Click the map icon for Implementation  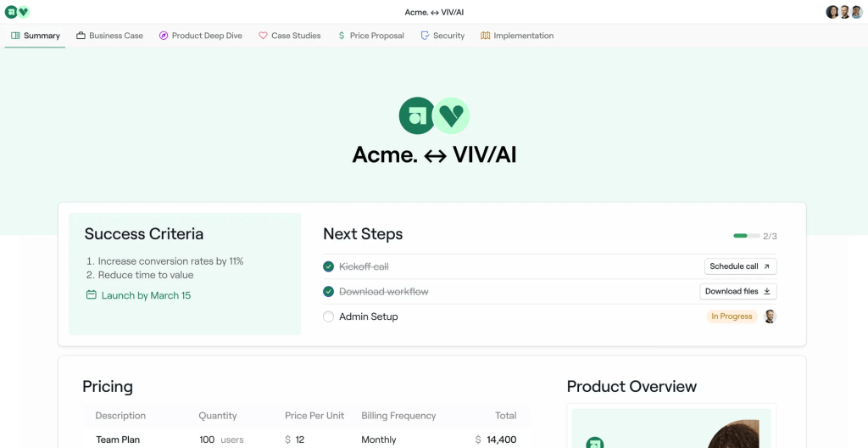(x=486, y=36)
